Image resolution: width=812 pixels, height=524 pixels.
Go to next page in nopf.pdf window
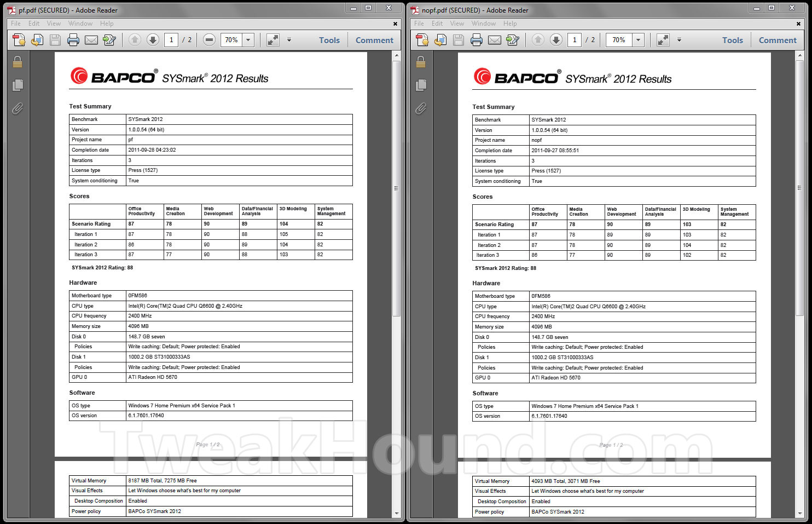coord(556,39)
